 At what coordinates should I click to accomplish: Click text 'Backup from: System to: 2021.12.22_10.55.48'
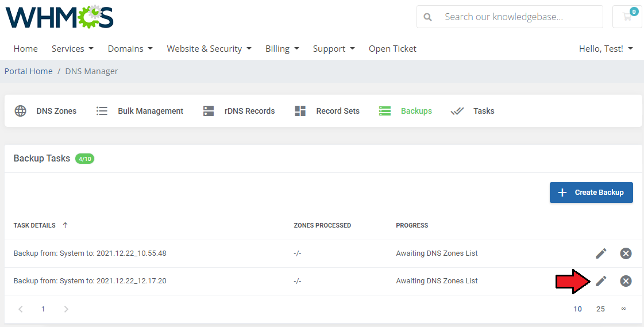coord(90,253)
